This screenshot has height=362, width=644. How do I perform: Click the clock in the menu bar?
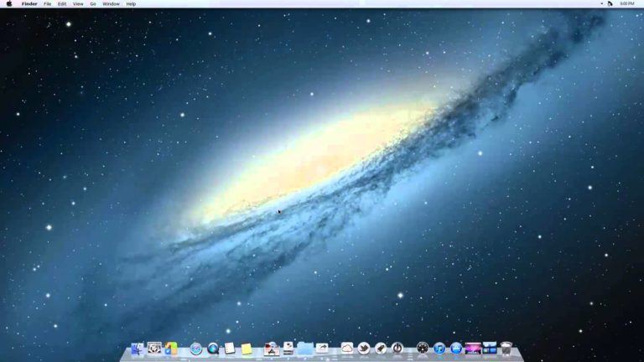click(626, 3)
